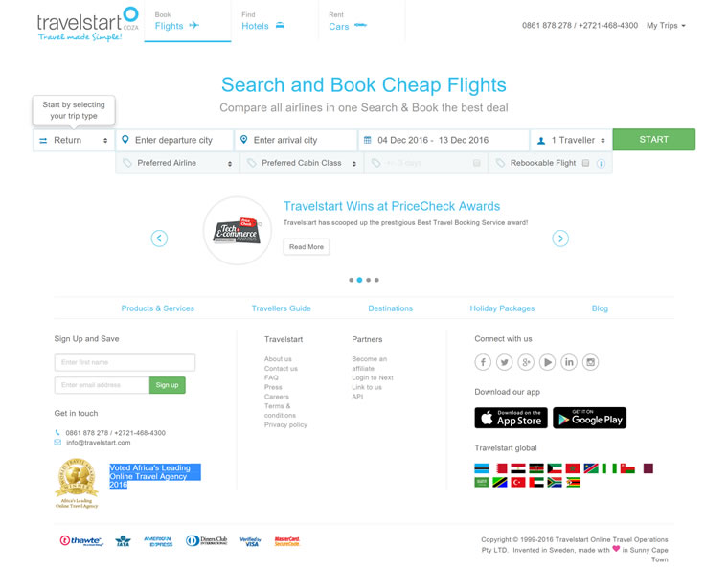This screenshot has width=728, height=570.
Task: Download on the App Store button
Action: [511, 418]
